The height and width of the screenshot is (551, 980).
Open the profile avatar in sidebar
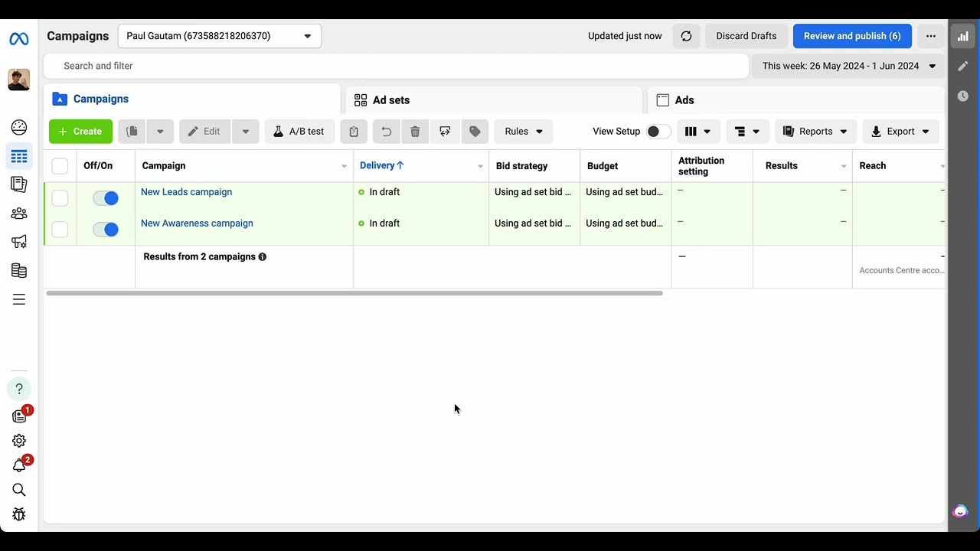(19, 80)
